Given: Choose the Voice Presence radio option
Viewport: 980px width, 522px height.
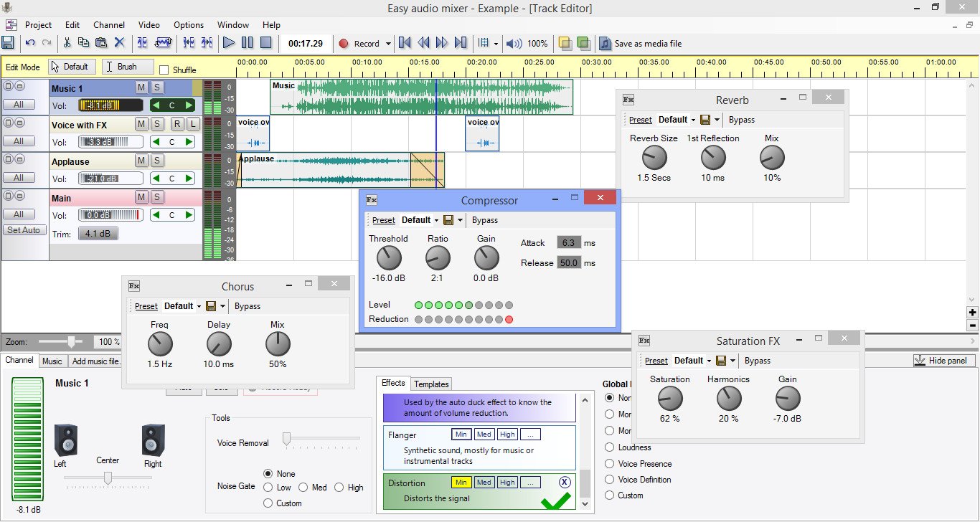Looking at the screenshot, I should pyautogui.click(x=610, y=464).
